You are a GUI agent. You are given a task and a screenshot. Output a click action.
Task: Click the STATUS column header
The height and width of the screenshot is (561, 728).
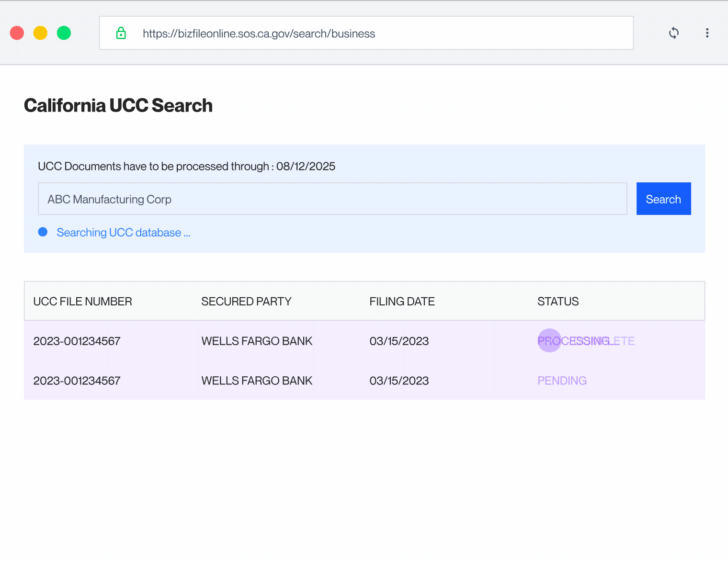click(558, 302)
